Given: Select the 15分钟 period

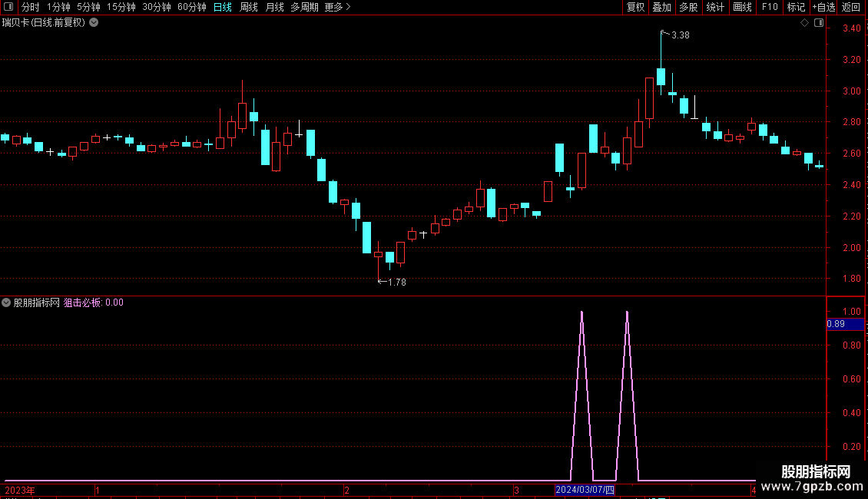Looking at the screenshot, I should (x=121, y=7).
